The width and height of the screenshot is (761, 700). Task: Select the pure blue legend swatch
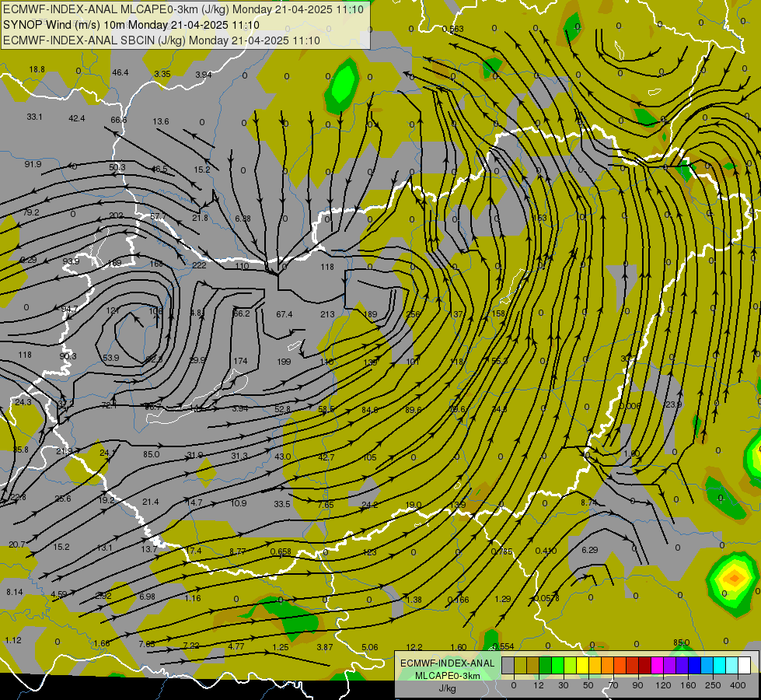[x=694, y=665]
